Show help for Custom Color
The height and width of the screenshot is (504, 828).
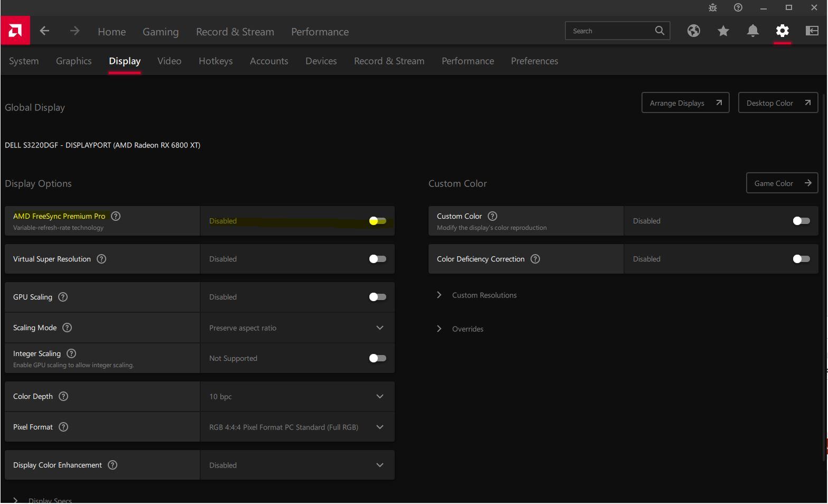[492, 216]
